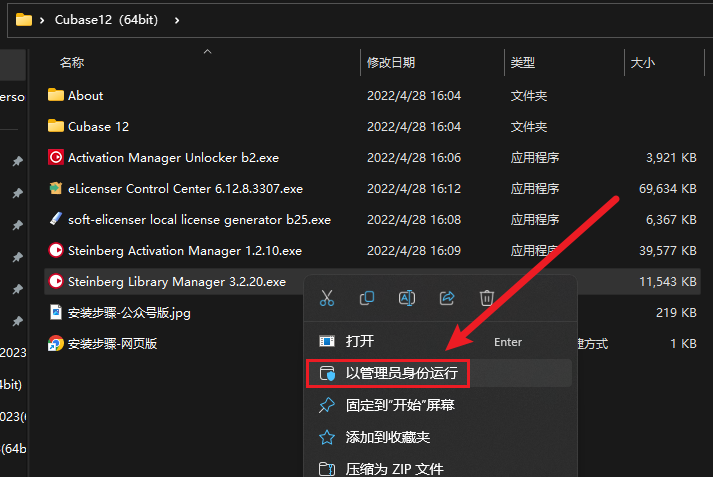Click pin icon level with eLicenser Control Center row
Image resolution: width=713 pixels, height=477 pixels.
(17, 193)
